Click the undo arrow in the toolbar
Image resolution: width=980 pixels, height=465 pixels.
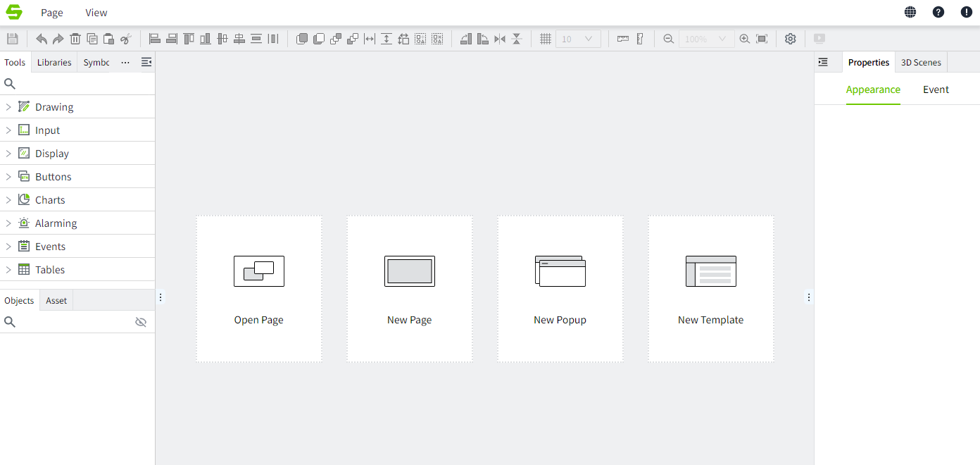pyautogui.click(x=42, y=39)
